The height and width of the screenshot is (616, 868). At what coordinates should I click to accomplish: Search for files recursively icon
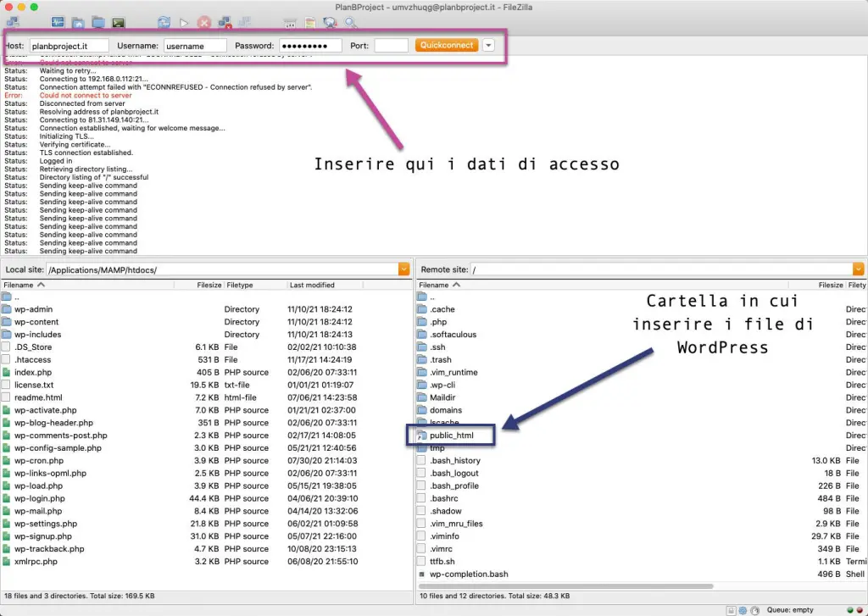click(x=350, y=22)
